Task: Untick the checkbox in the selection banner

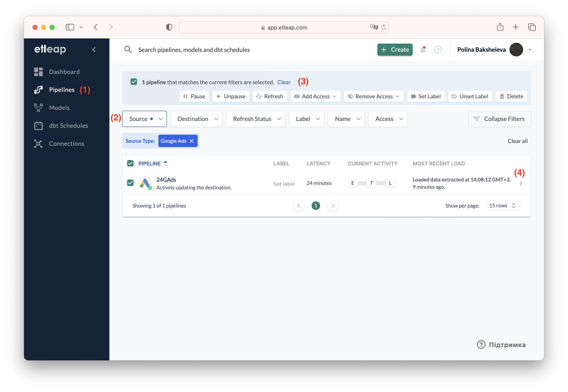Action: click(x=134, y=82)
